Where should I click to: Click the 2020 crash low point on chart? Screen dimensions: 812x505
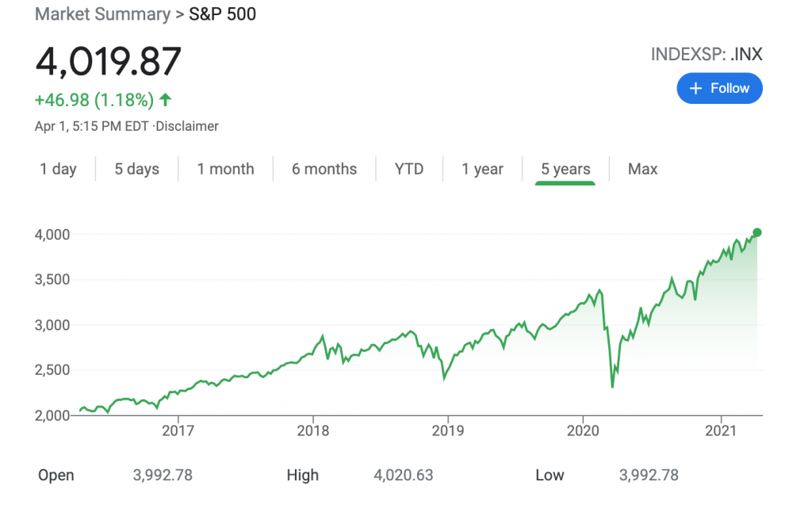click(x=612, y=386)
